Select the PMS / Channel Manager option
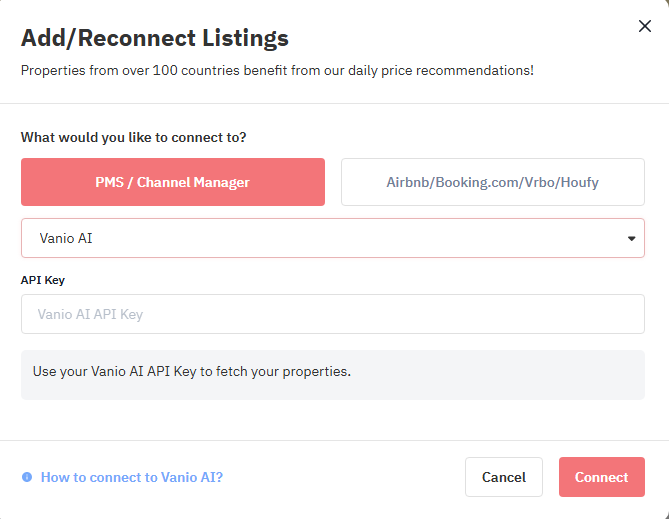The width and height of the screenshot is (669, 519). [173, 182]
